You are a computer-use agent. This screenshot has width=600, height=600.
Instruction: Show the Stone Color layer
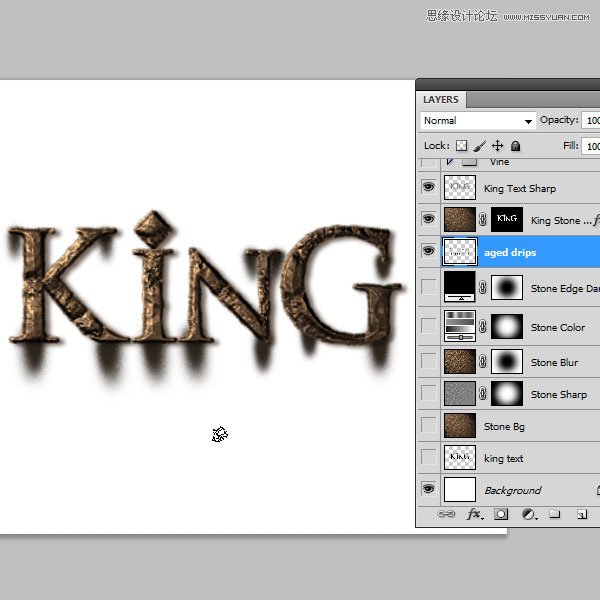coord(429,326)
